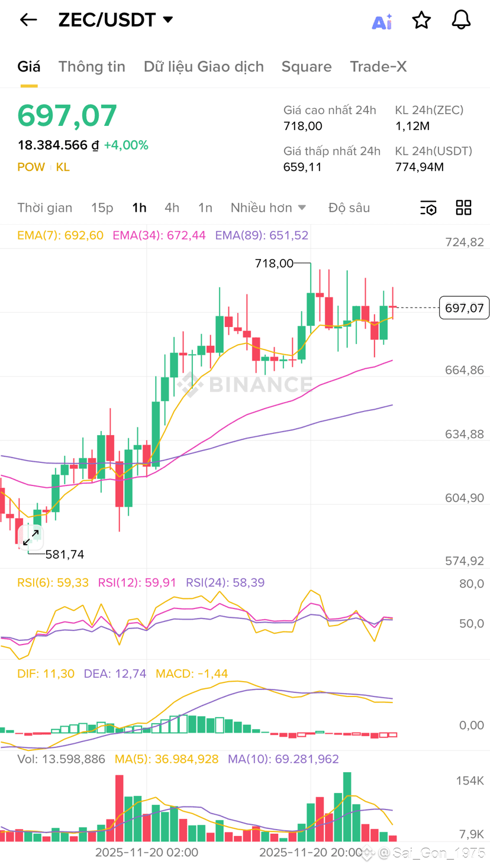
Task: Tap the +4,00% change value
Action: (x=126, y=145)
